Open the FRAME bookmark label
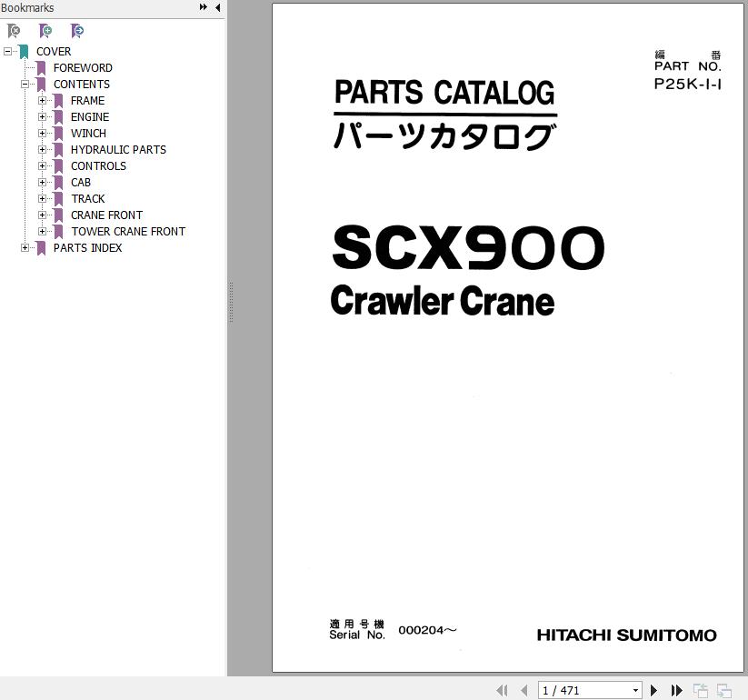748x700 pixels. [x=88, y=101]
